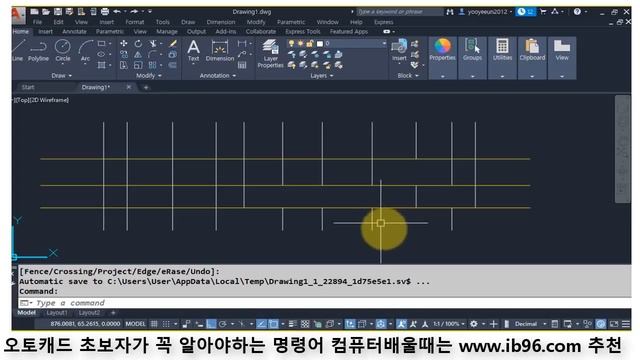Open the Dimension menu
This screenshot has height=360, width=640.
point(221,22)
